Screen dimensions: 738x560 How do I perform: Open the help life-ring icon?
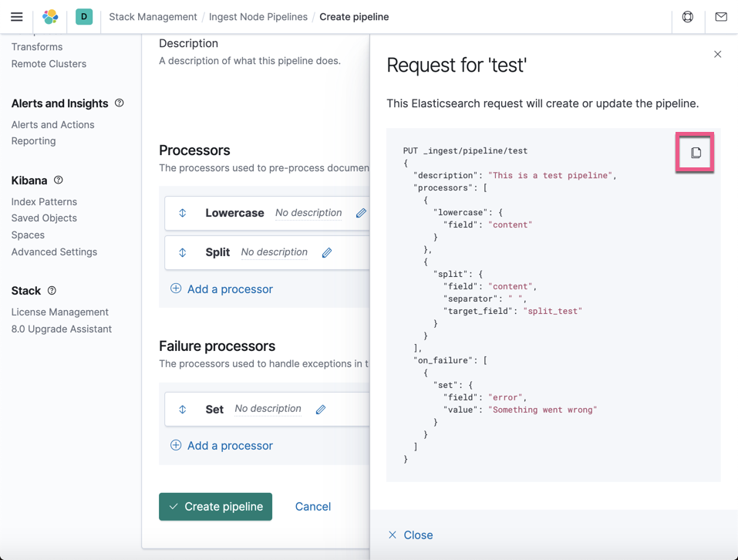tap(687, 16)
